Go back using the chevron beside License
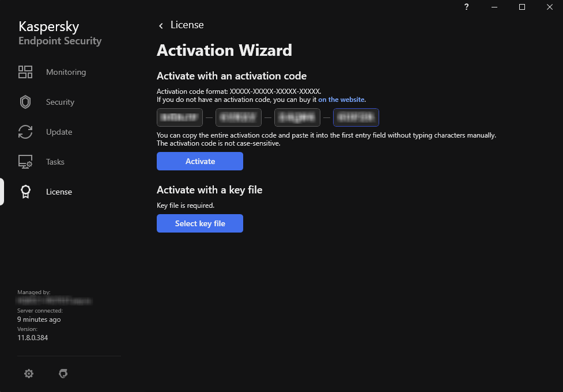 tap(161, 25)
